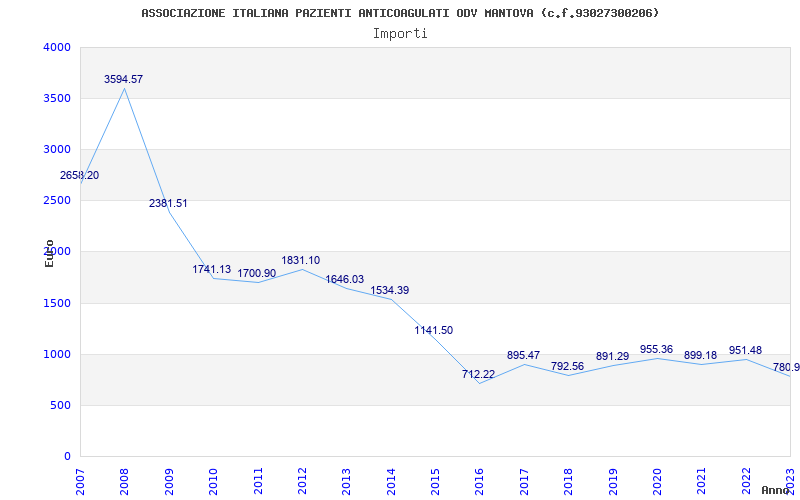Click the Euro y-axis label
The image size is (800, 500).
point(49,253)
